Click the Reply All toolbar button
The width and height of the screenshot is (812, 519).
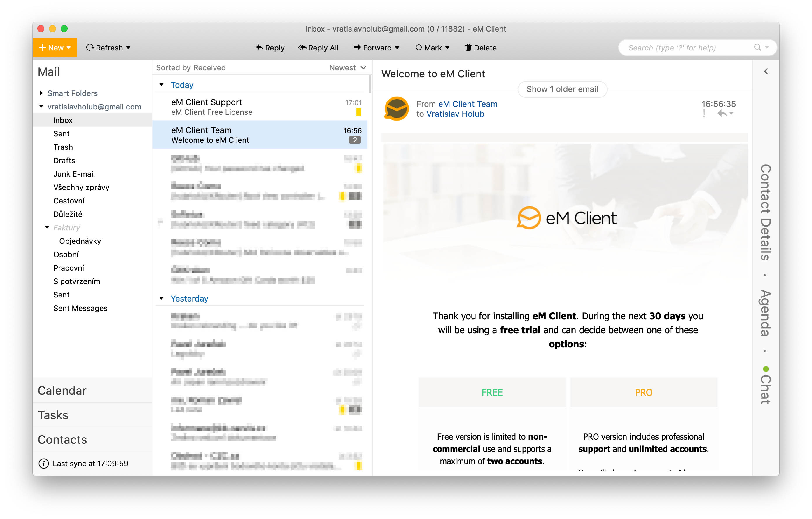pos(318,48)
